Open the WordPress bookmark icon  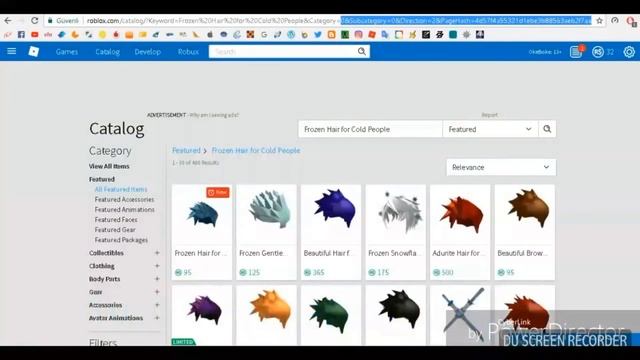click(x=291, y=35)
